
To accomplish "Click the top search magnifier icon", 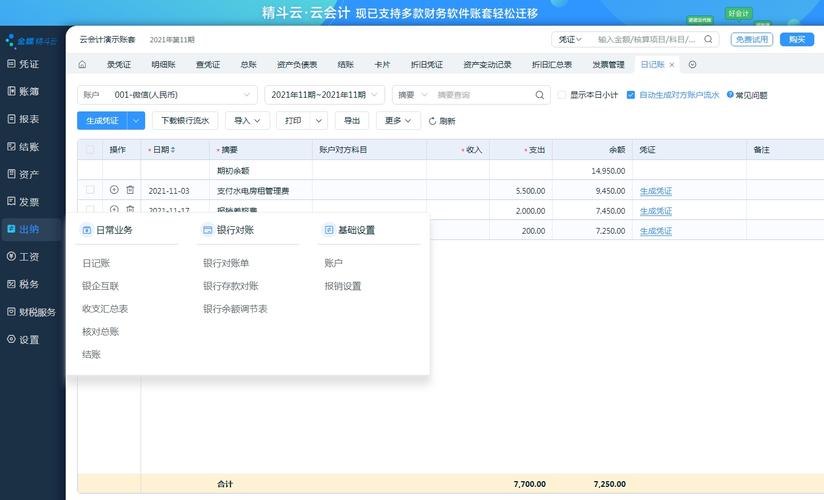I will click(708, 39).
